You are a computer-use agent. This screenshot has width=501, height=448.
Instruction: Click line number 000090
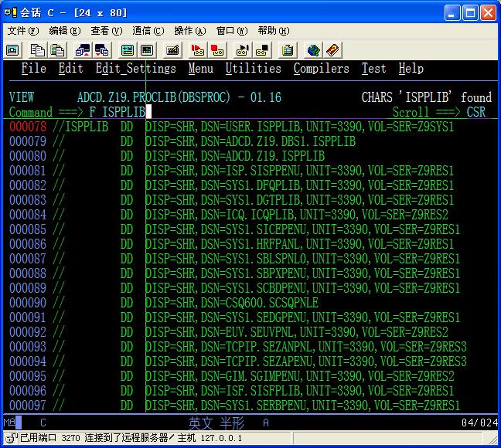(28, 303)
